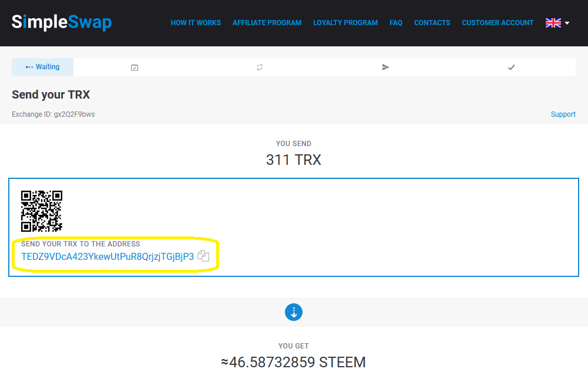Expand the language dropdown arrow
Viewport: 588px width, 379px height.
click(x=567, y=23)
